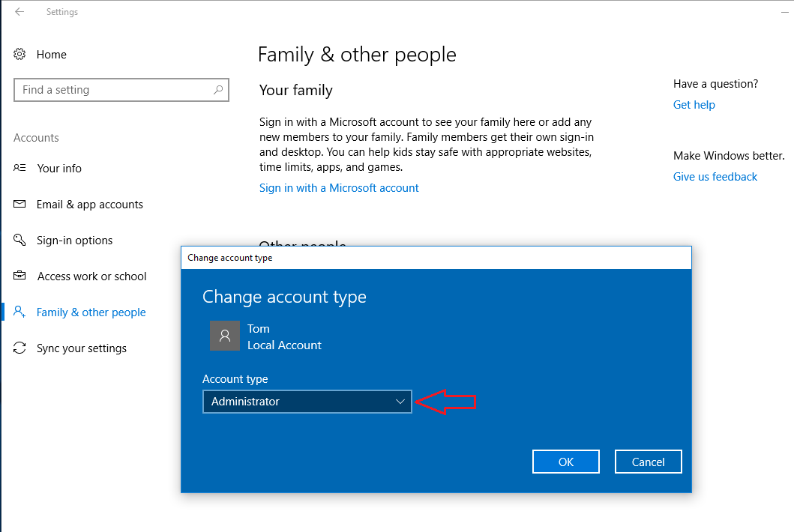Select Access work or school
Image resolution: width=794 pixels, height=532 pixels.
[x=91, y=276]
